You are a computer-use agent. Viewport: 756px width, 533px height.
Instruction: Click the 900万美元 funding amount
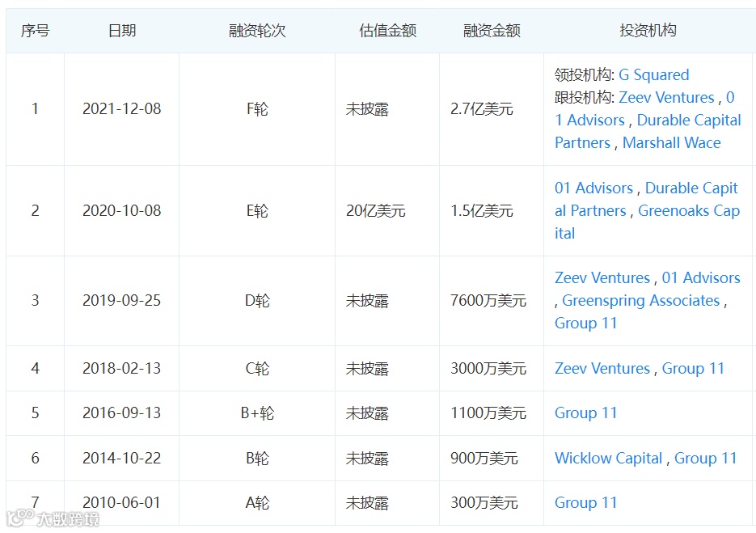(484, 459)
